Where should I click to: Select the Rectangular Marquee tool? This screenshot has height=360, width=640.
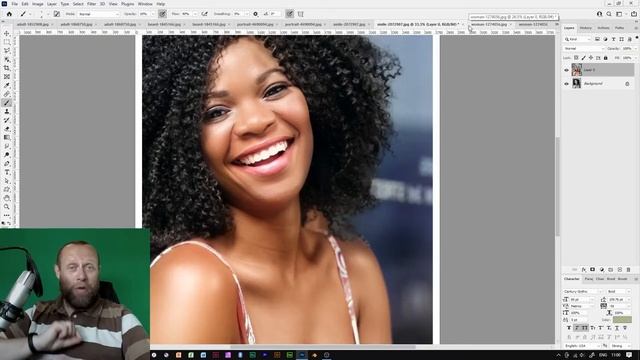click(7, 42)
